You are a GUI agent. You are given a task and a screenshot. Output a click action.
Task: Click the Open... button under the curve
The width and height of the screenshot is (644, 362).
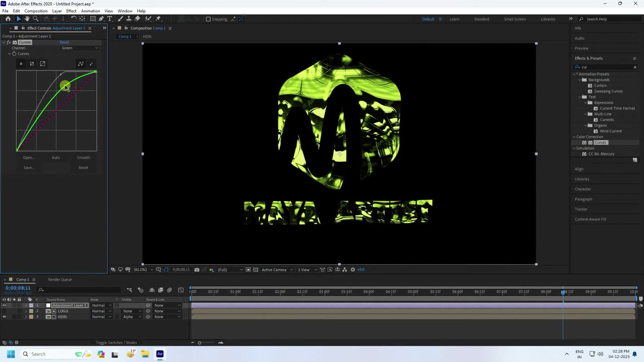[28, 158]
